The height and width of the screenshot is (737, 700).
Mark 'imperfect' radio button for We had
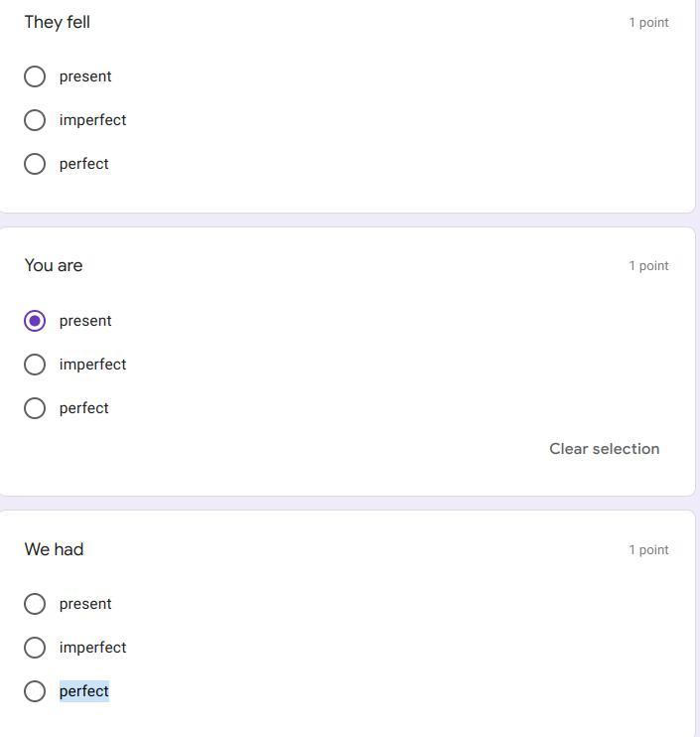(x=35, y=648)
